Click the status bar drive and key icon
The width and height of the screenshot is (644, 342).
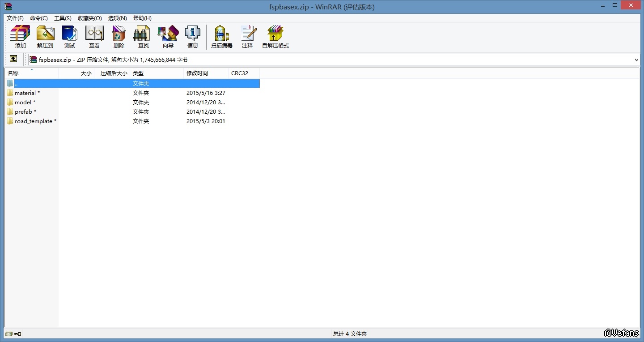[x=13, y=333]
